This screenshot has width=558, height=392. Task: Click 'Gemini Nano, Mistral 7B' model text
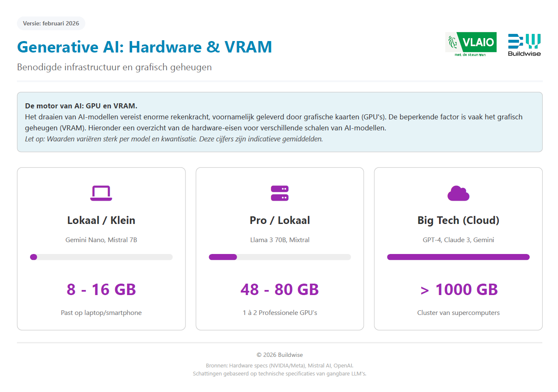pos(101,240)
